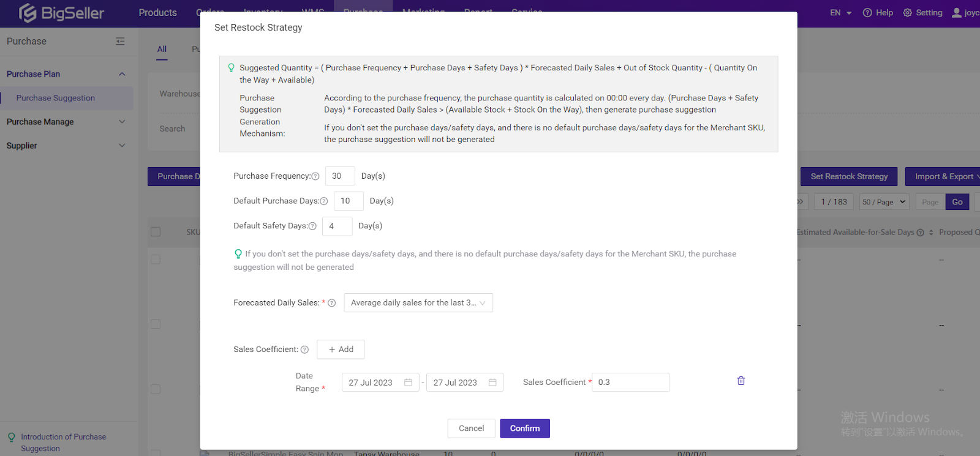
Task: Click the start date calendar icon
Action: pos(408,383)
